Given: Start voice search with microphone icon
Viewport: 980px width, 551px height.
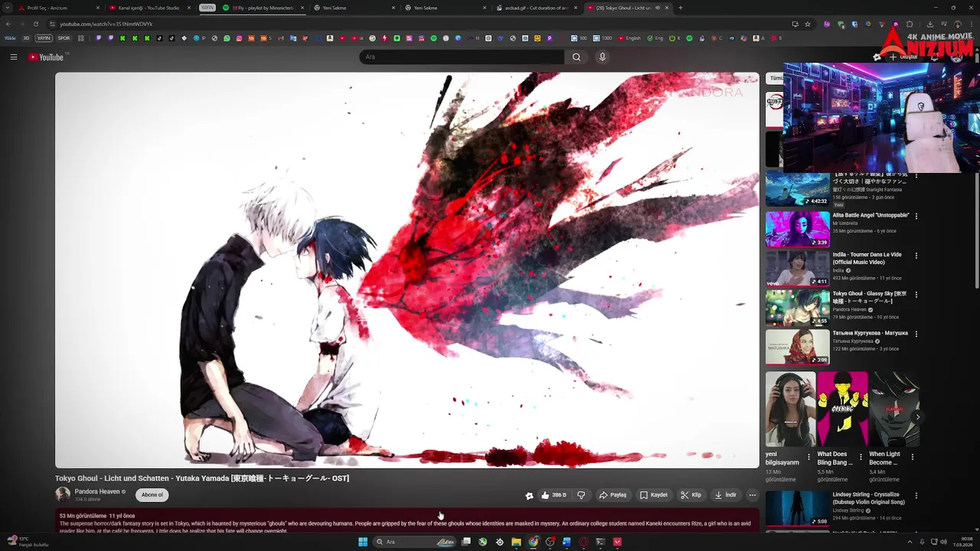Looking at the screenshot, I should (x=603, y=57).
